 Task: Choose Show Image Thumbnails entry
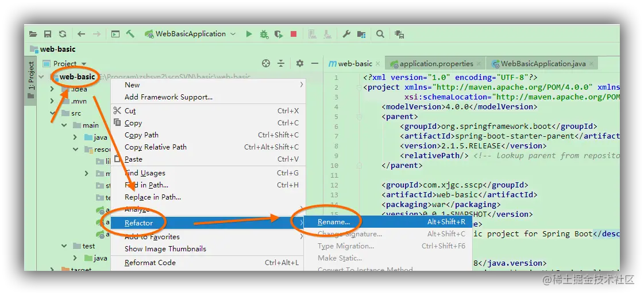(209, 248)
